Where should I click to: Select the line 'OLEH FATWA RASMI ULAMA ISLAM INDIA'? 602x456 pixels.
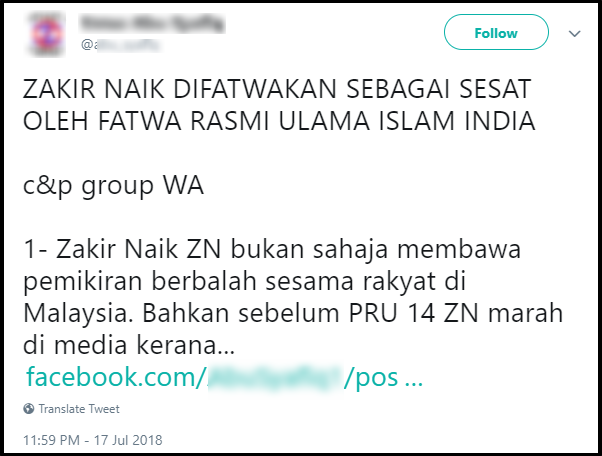pyautogui.click(x=279, y=121)
